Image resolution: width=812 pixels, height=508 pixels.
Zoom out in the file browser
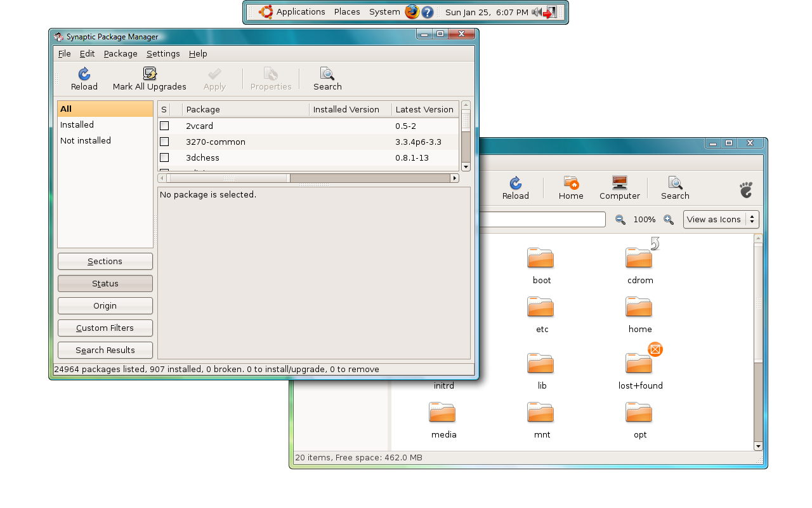pos(620,220)
